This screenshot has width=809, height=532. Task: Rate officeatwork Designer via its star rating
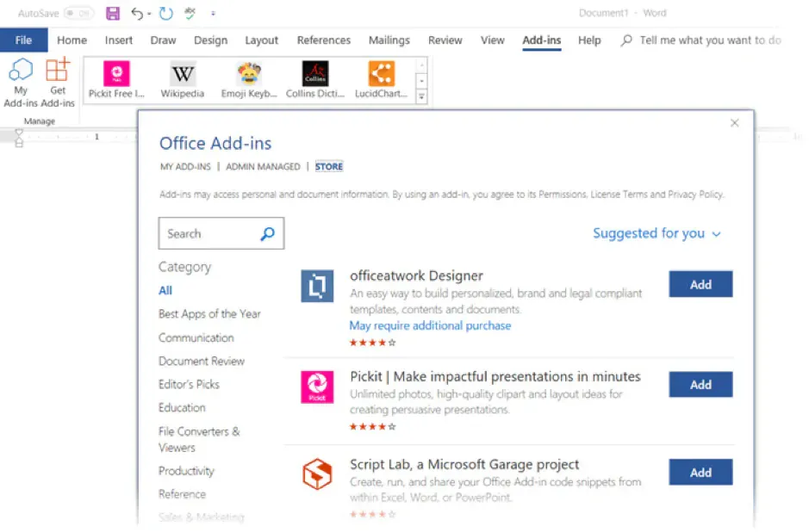[x=372, y=342]
